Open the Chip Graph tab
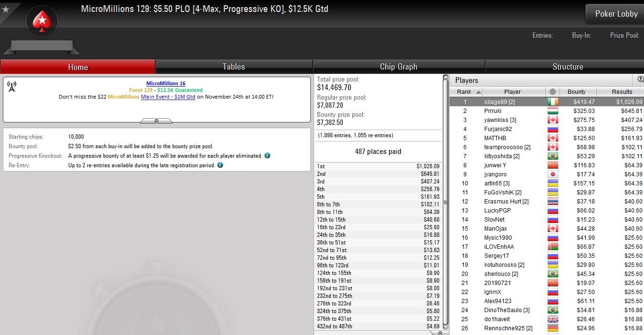 (399, 67)
